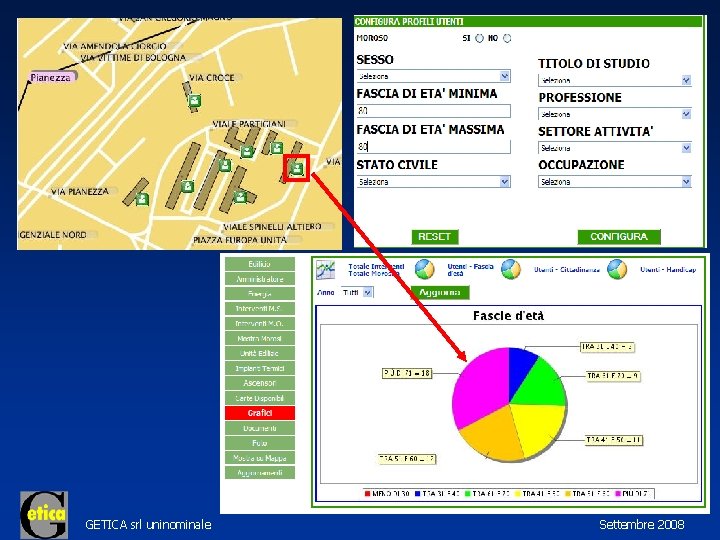
Task: Click the green pie chart slice
Action: click(x=542, y=387)
